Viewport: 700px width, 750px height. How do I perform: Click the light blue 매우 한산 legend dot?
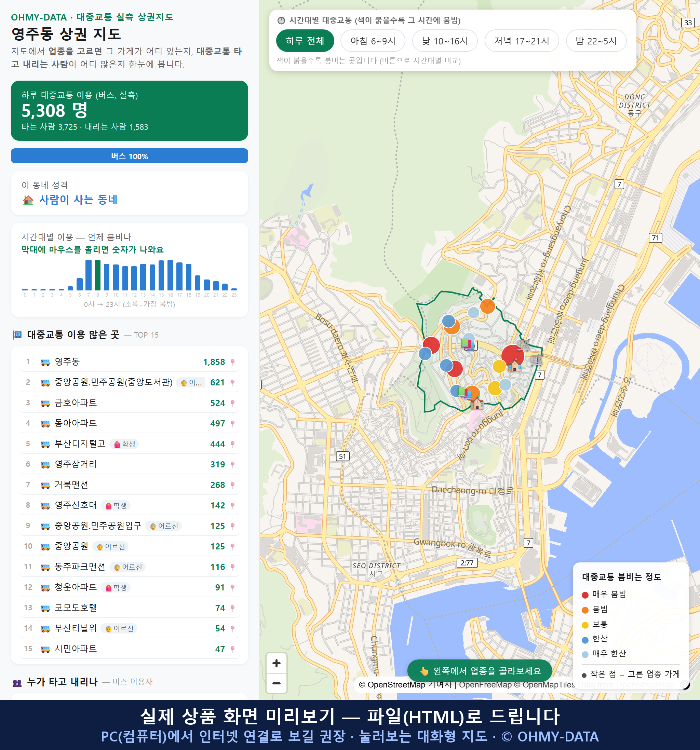click(x=585, y=655)
